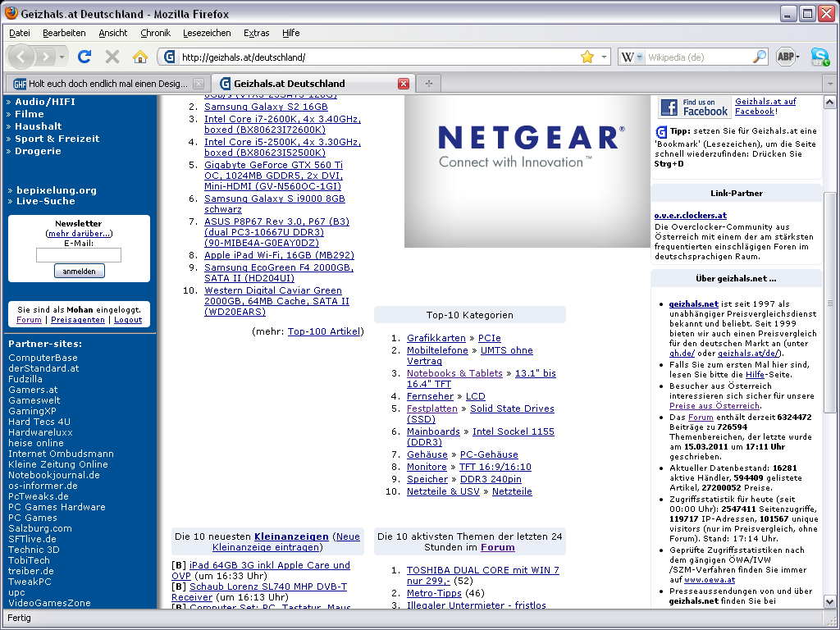Viewport: 840px width, 630px height.
Task: Bookmark this page with the star icon
Action: [x=587, y=57]
